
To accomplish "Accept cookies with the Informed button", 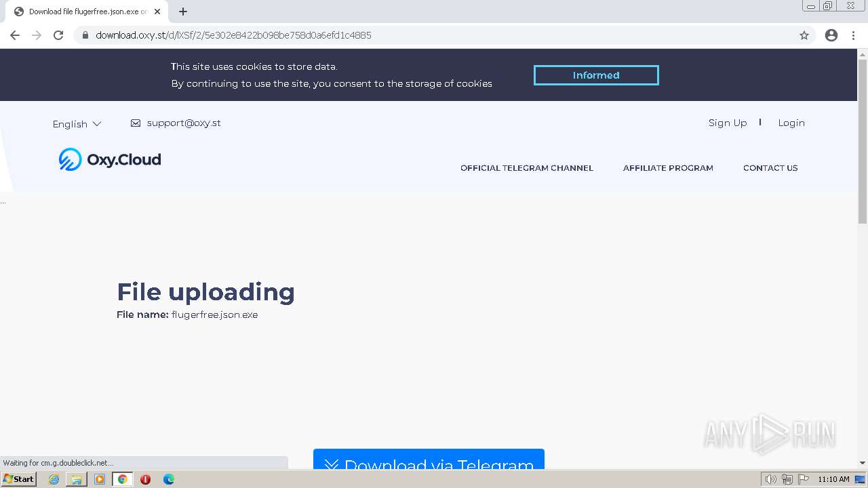I will point(596,75).
